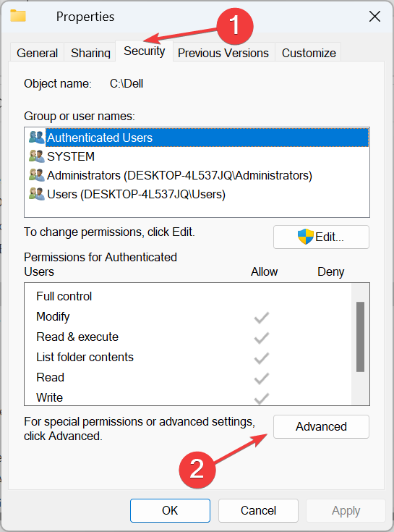Switch to the Previous Versions tab

(223, 53)
